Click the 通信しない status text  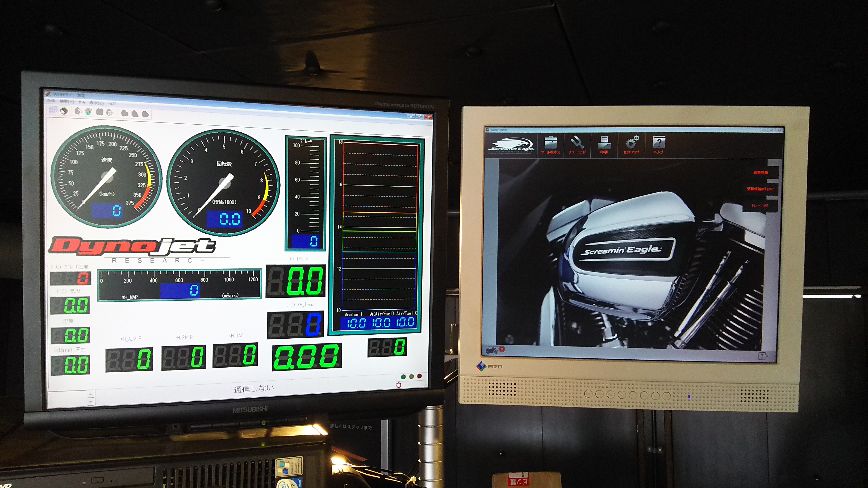click(x=254, y=389)
